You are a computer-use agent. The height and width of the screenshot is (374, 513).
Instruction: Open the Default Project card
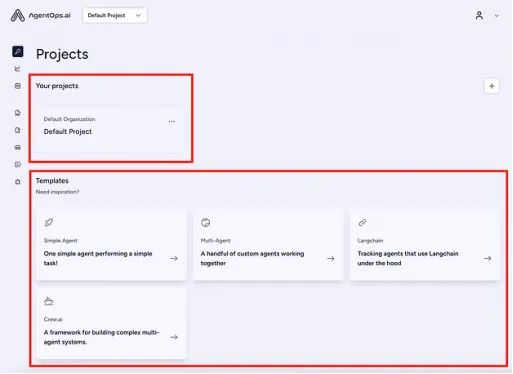(110, 130)
